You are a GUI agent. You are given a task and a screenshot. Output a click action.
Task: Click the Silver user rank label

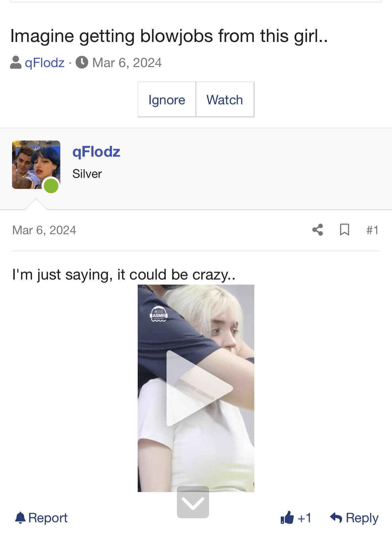click(87, 174)
